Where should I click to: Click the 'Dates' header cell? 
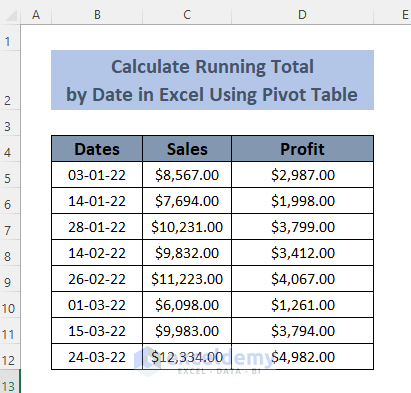(x=97, y=149)
